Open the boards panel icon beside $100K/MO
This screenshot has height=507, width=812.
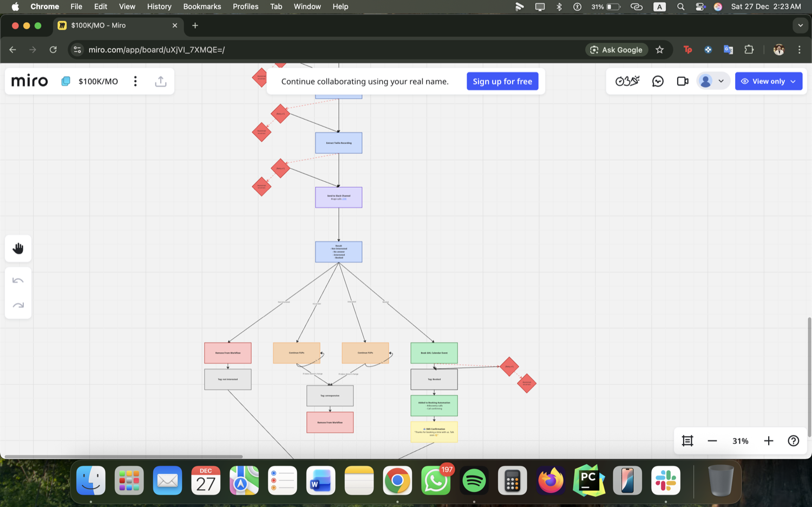pos(66,81)
